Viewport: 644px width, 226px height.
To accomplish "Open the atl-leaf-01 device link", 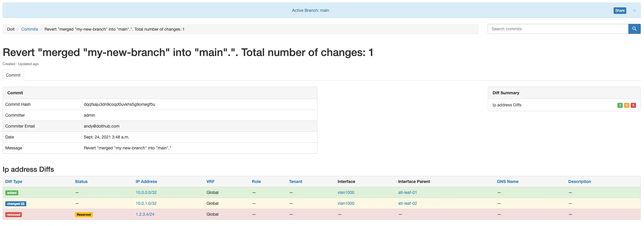I will (407, 192).
